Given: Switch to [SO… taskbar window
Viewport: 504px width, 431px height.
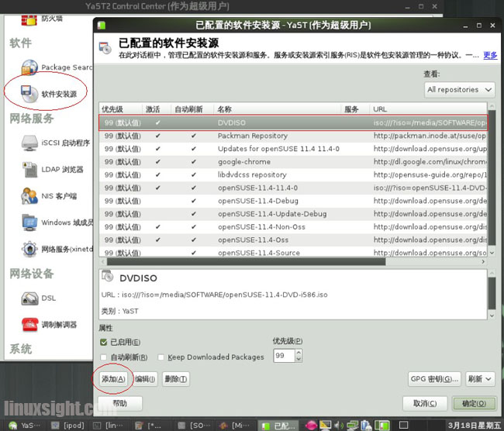Looking at the screenshot, I should pos(194,426).
